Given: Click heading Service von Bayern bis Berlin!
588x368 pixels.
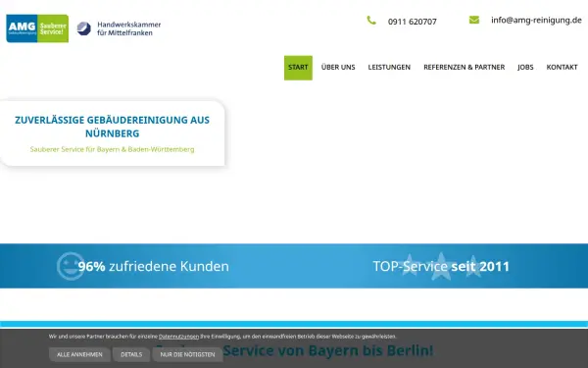Looking at the screenshot, I should [294, 350].
